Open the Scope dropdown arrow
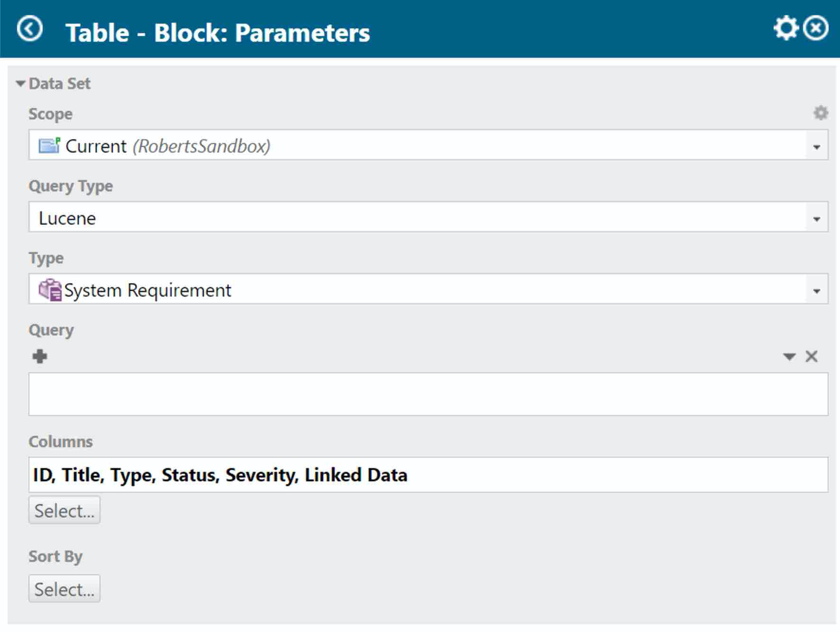This screenshot has width=840, height=632. (816, 146)
